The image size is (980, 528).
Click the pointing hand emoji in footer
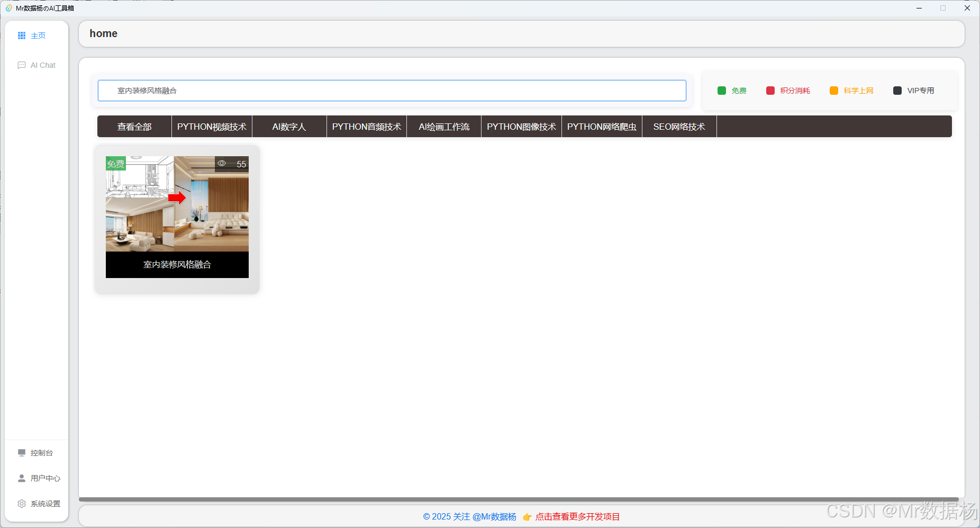(x=527, y=517)
